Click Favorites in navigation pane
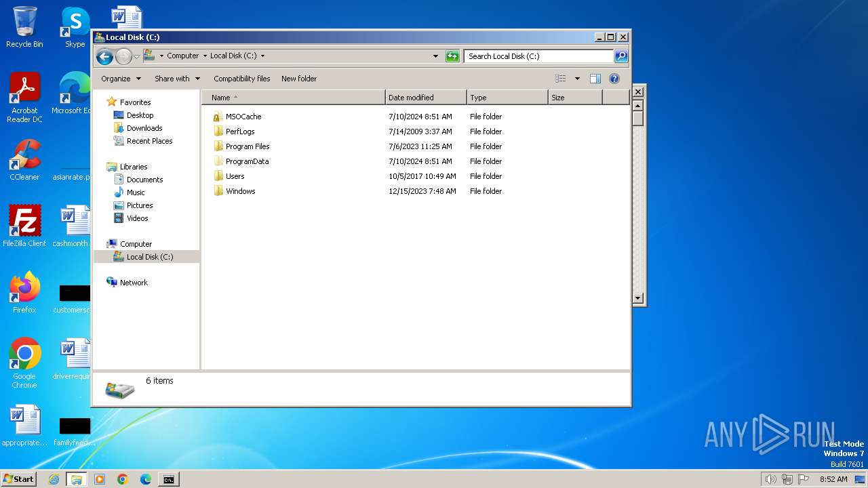This screenshot has height=488, width=868. [135, 102]
